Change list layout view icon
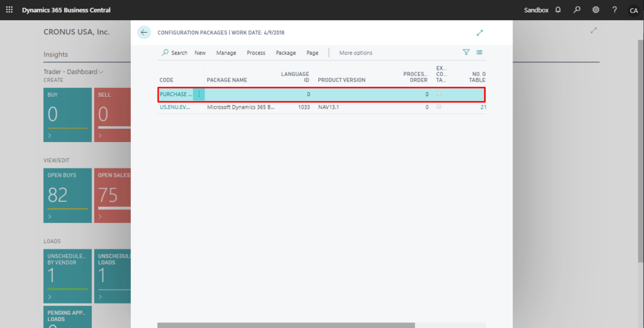This screenshot has height=328, width=644. click(x=479, y=52)
